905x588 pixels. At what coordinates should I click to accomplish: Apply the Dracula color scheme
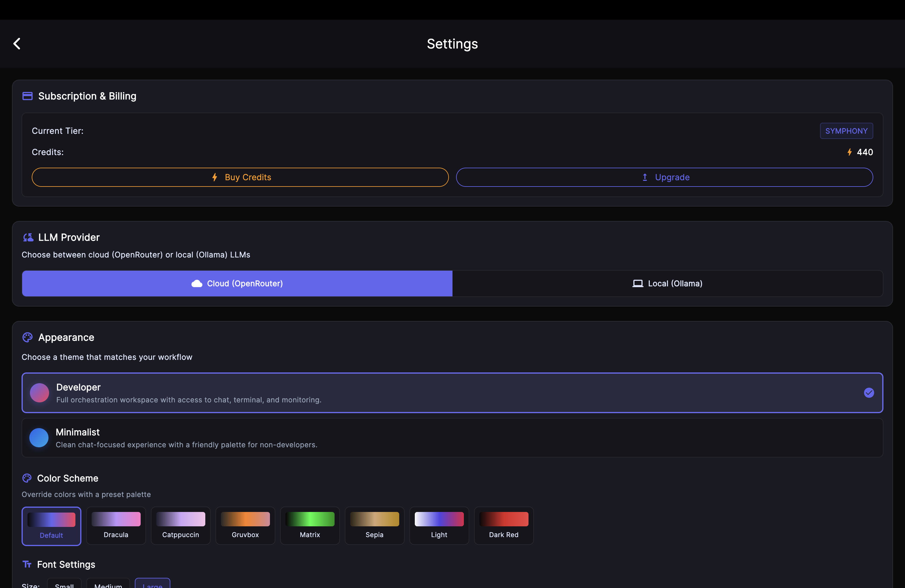[x=116, y=526]
